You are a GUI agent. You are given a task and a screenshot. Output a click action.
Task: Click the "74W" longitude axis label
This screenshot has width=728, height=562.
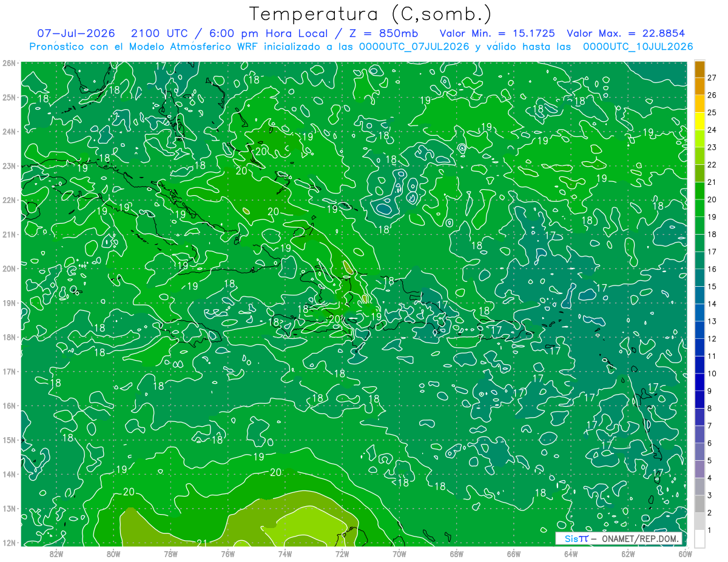(285, 554)
